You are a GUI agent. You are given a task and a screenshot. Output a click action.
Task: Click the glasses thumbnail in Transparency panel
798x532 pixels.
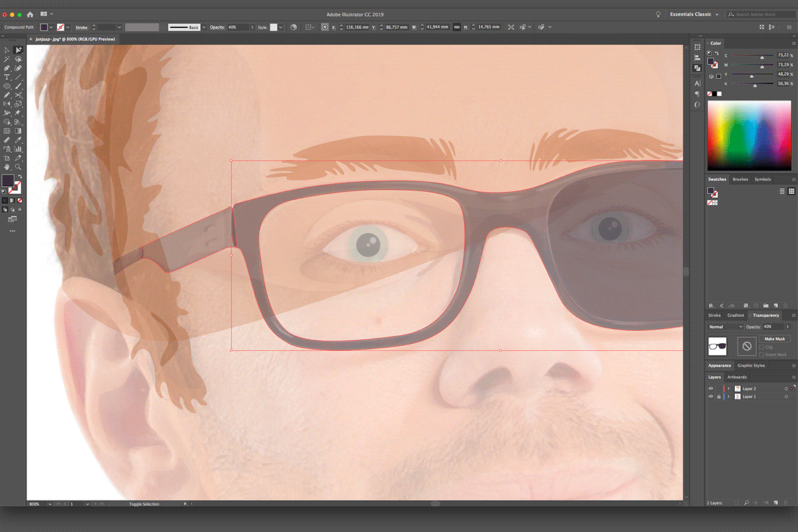pyautogui.click(x=717, y=346)
